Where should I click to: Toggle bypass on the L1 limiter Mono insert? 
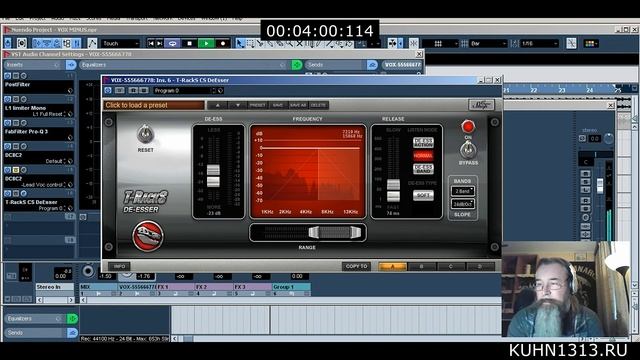16,99
